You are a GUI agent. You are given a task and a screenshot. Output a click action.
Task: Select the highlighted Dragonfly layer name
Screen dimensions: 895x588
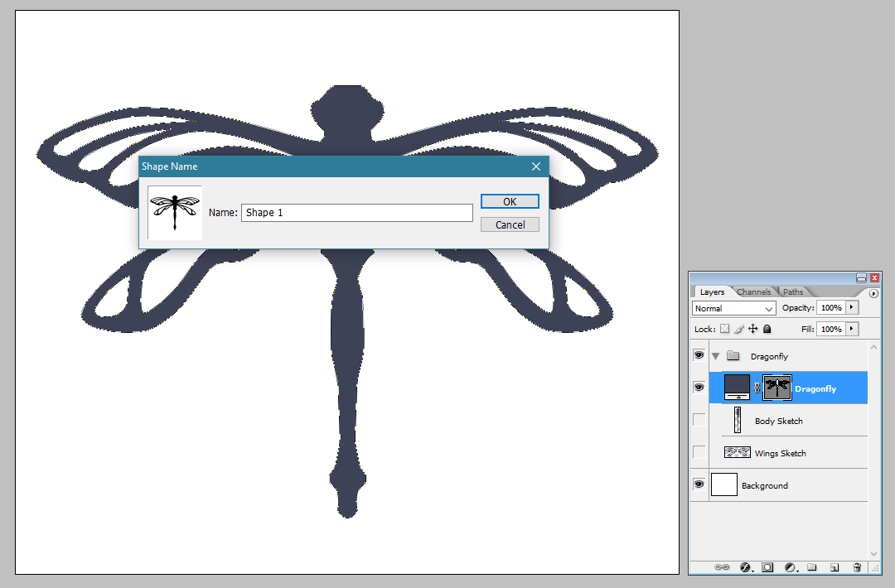[815, 389]
